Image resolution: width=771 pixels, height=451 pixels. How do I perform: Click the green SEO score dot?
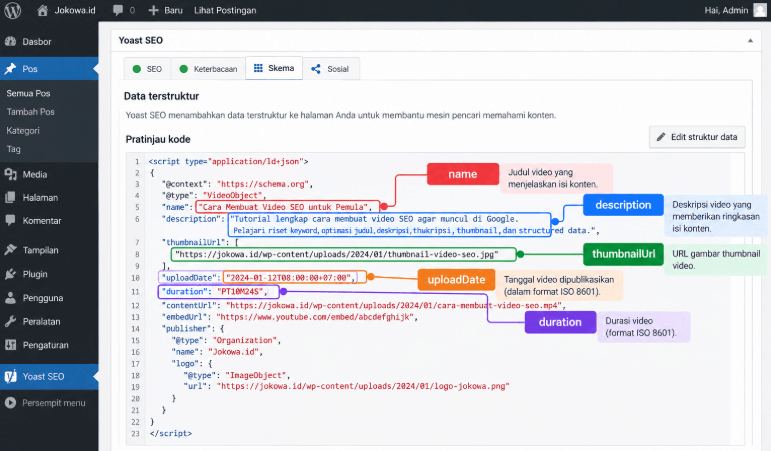pos(137,69)
